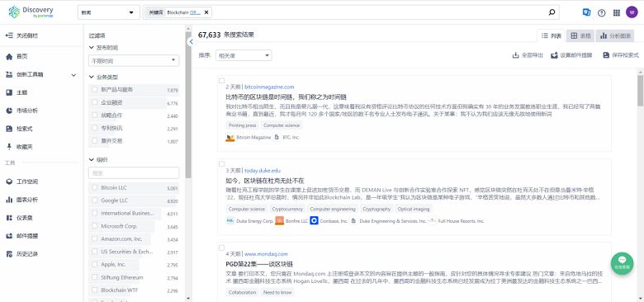Click Bonfire LLC company logo
Viewport: 644px width, 302px height.
279,221
